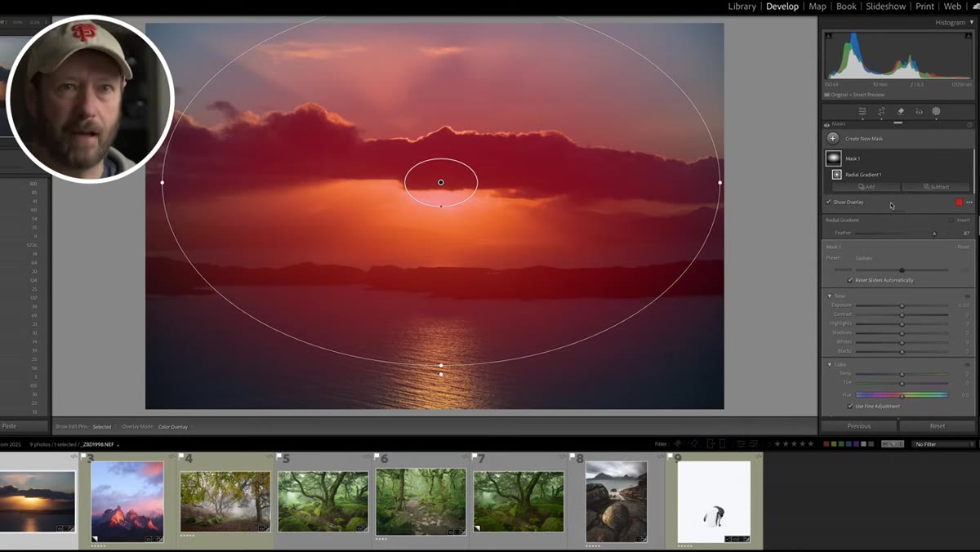
Task: Click the left handle of outer ellipse
Action: click(x=163, y=182)
